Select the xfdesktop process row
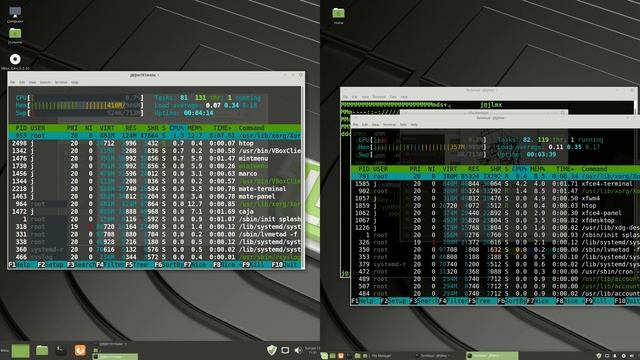Viewport: 640px width, 360px height. tap(496, 220)
